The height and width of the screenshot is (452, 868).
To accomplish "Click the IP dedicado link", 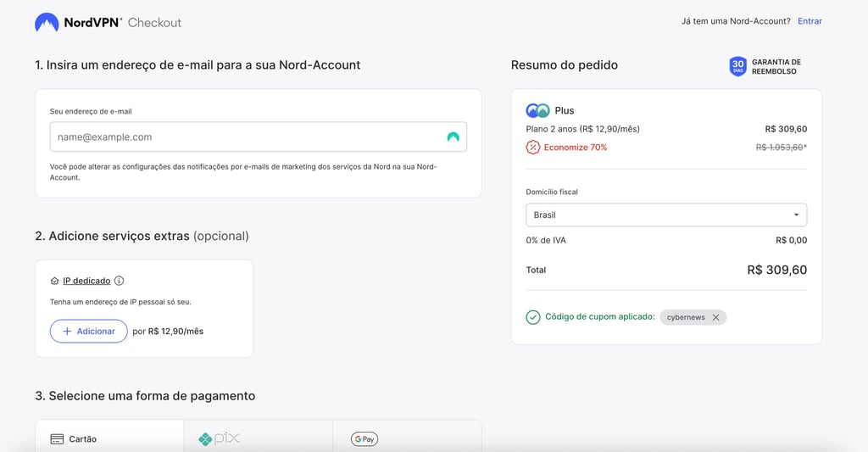I will pyautogui.click(x=86, y=281).
